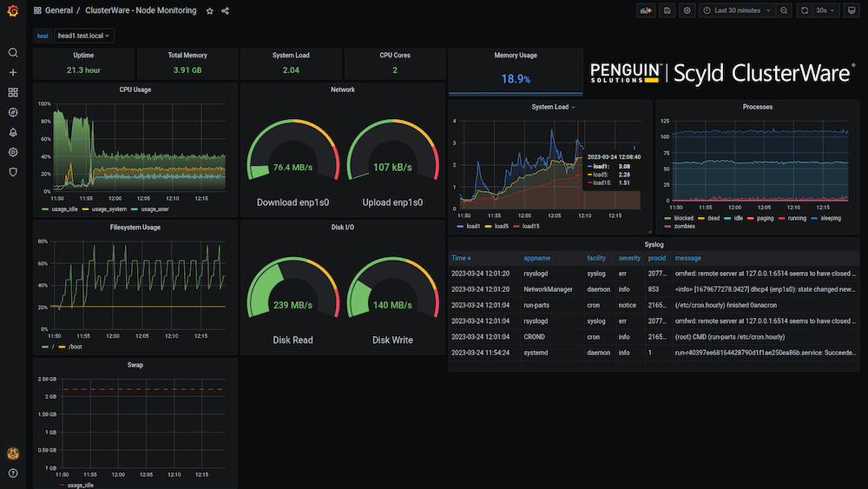Open the Filesystem Usage panel title
The height and width of the screenshot is (489, 868).
point(135,228)
